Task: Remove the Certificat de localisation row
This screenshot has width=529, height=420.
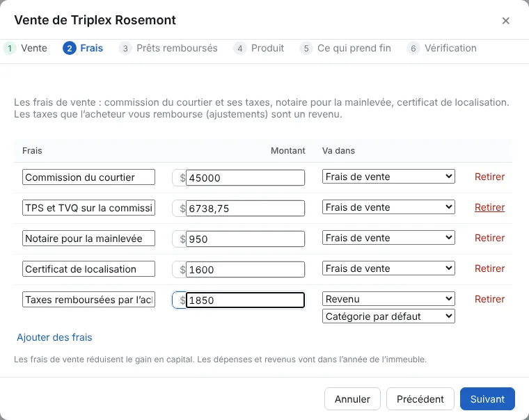Action: click(x=489, y=268)
